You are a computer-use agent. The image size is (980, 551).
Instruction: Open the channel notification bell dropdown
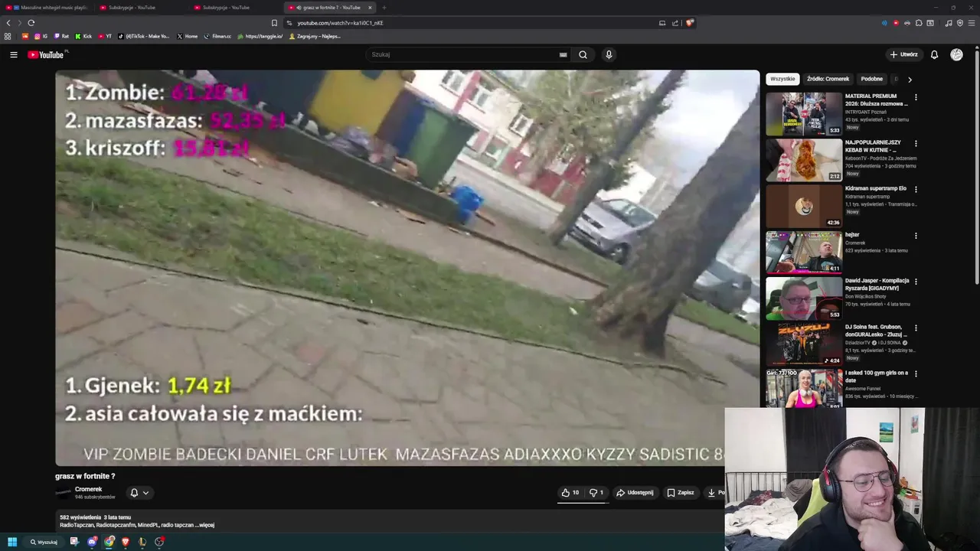pyautogui.click(x=139, y=493)
